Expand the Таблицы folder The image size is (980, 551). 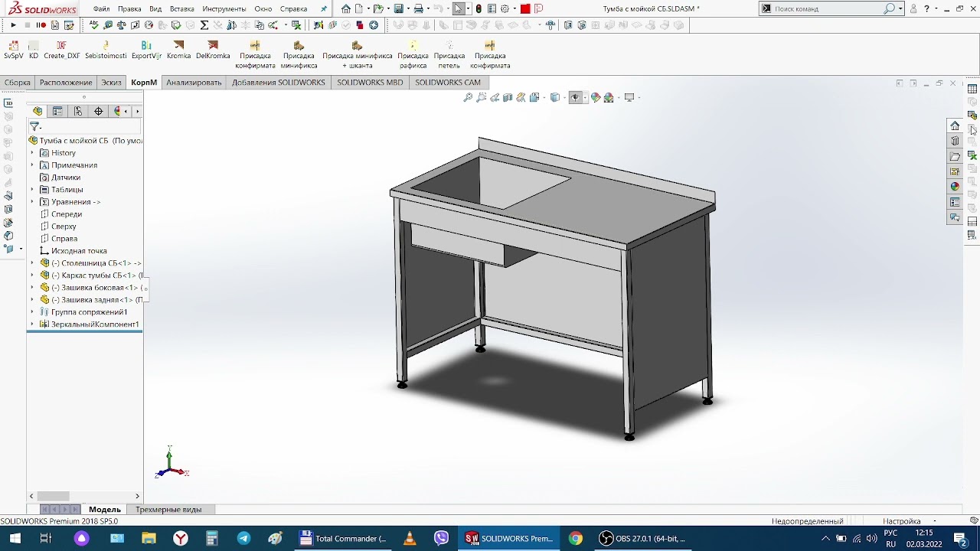pos(32,190)
